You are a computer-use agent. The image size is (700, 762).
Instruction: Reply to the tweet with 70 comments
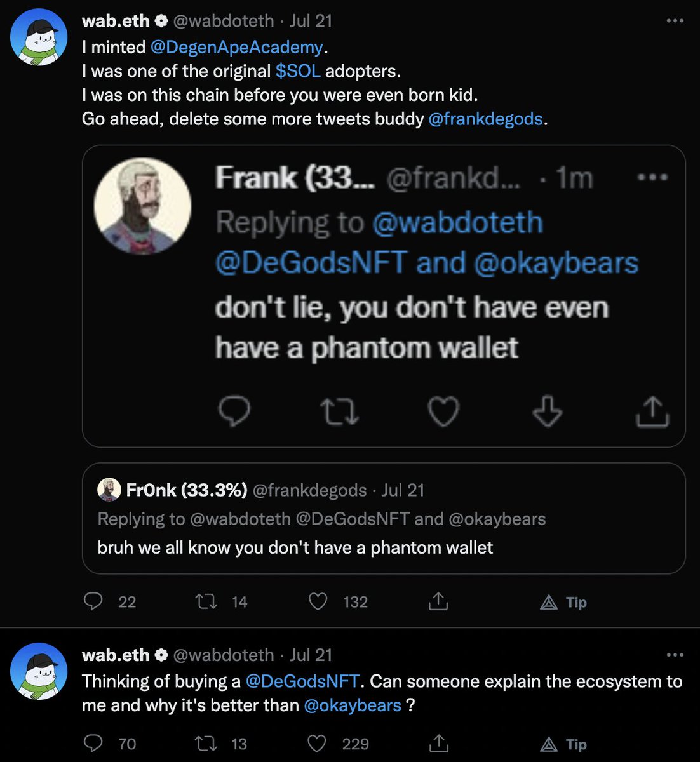[x=93, y=744]
